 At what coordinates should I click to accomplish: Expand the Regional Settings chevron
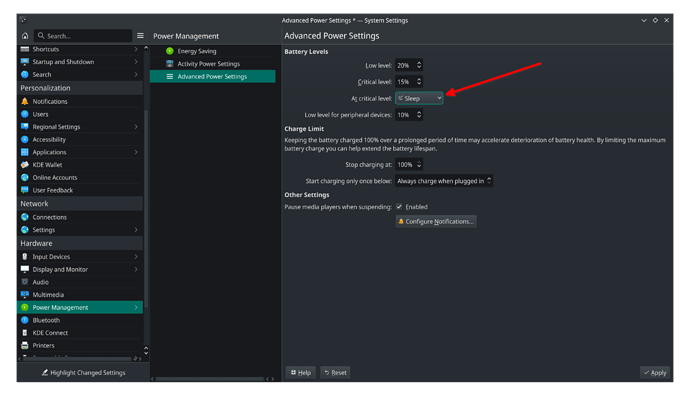[x=136, y=127]
